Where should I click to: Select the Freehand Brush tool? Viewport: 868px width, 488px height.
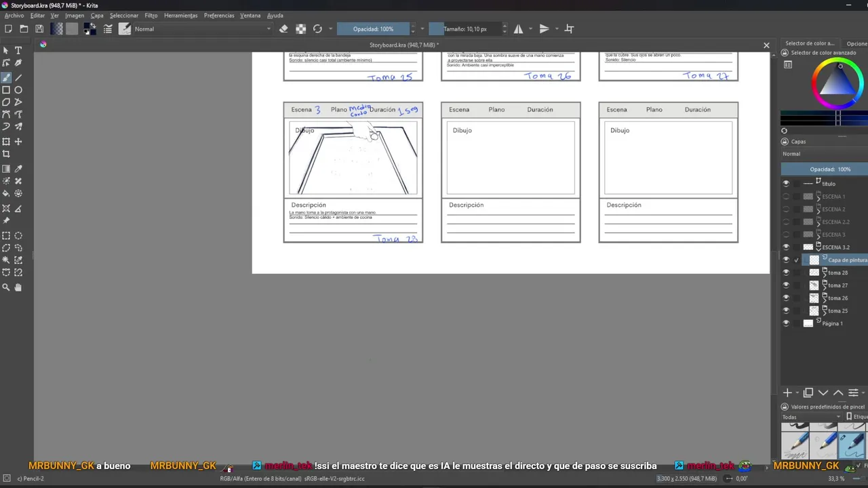[6, 77]
